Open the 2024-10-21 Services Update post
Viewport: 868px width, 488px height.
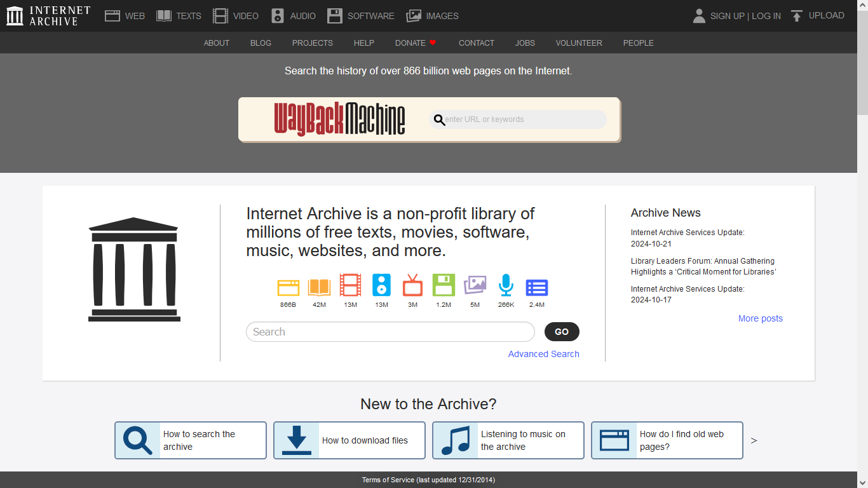[x=688, y=238]
